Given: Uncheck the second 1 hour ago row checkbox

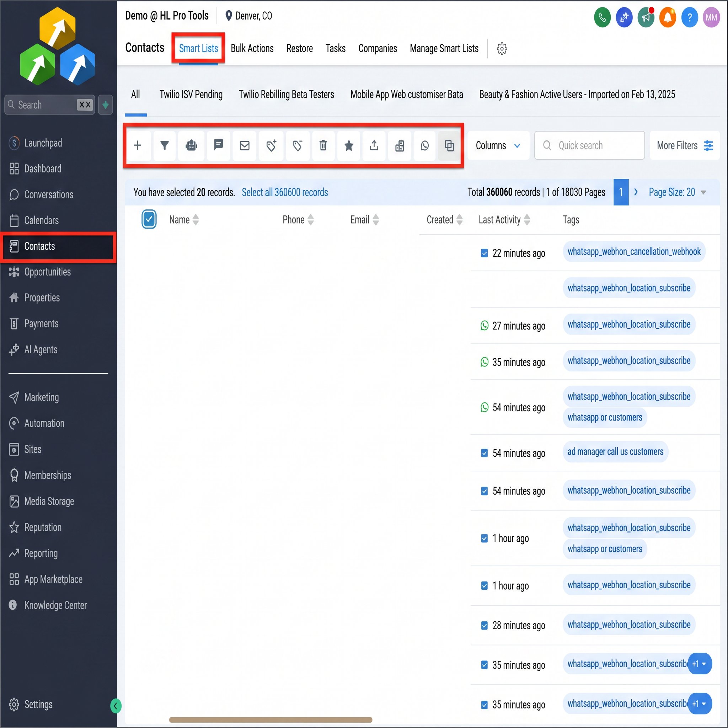Looking at the screenshot, I should click(485, 585).
